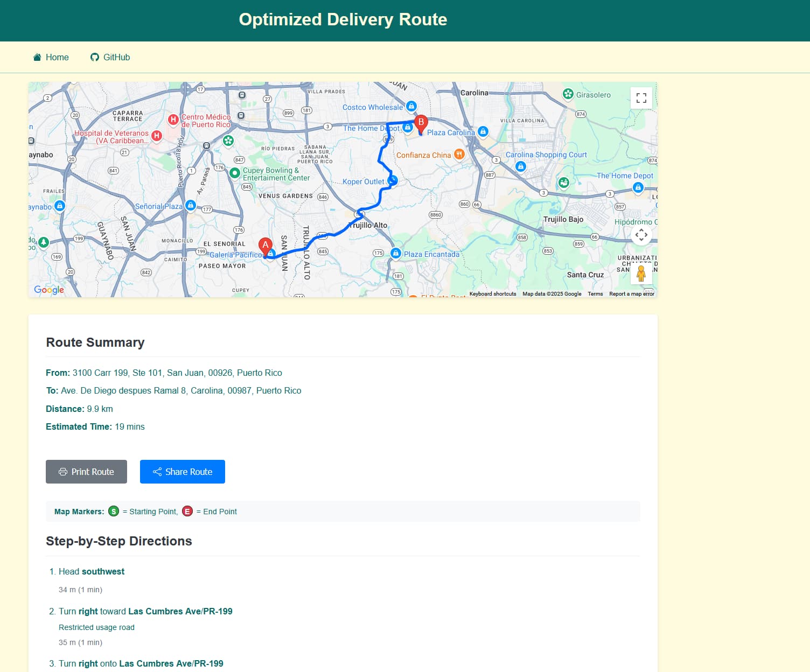Click the green S starting point marker legend

click(x=114, y=511)
